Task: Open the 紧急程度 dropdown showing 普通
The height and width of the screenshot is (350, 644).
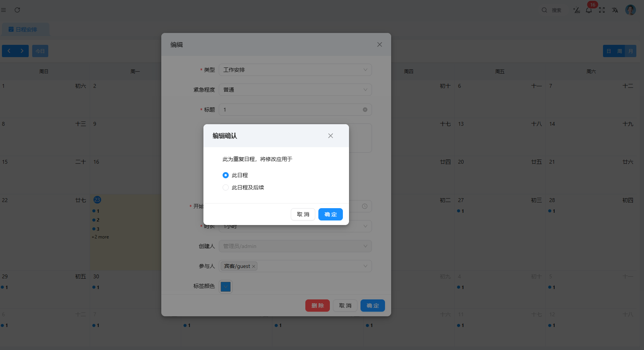Action: pos(295,90)
